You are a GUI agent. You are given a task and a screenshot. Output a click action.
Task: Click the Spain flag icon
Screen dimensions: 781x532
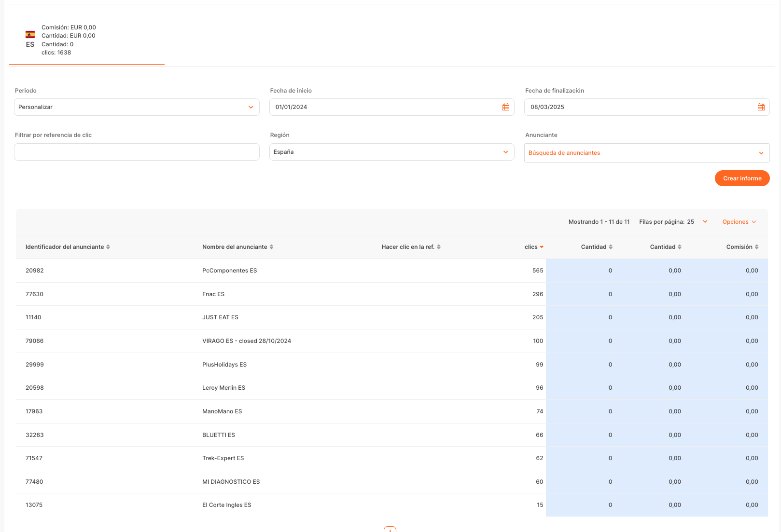click(x=30, y=34)
